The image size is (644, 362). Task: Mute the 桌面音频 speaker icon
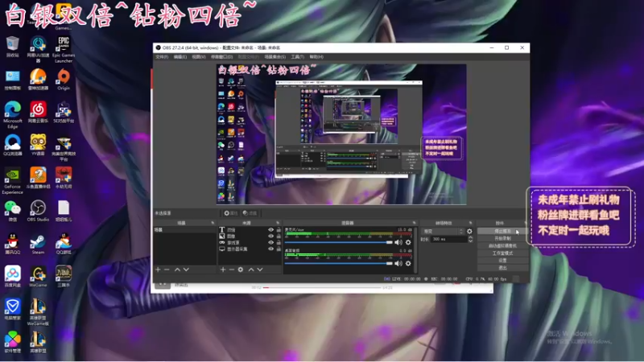[398, 263]
